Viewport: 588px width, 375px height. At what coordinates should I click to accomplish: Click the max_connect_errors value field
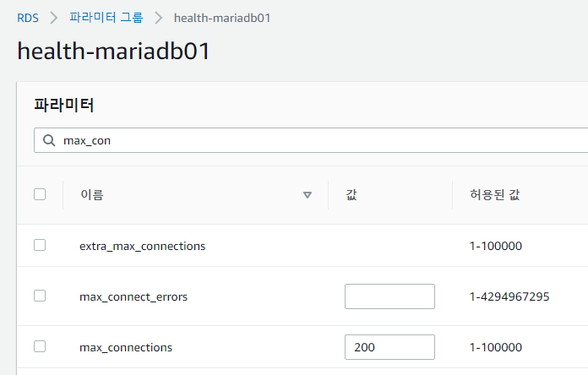(389, 296)
